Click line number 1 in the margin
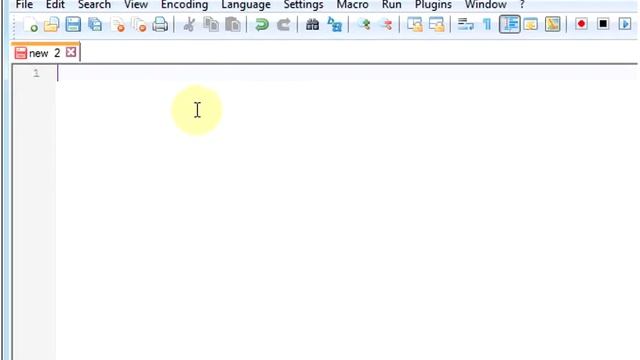640x360 pixels. pos(36,73)
